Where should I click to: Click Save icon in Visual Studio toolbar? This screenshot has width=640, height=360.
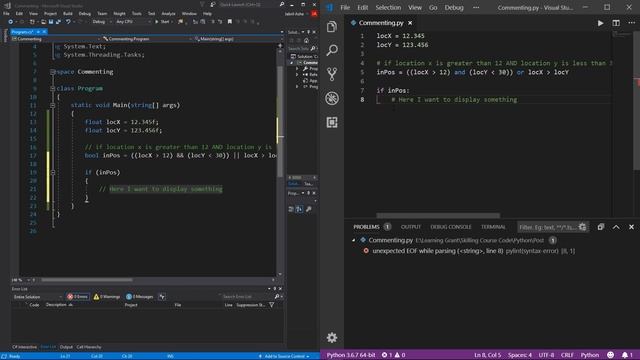51,22
